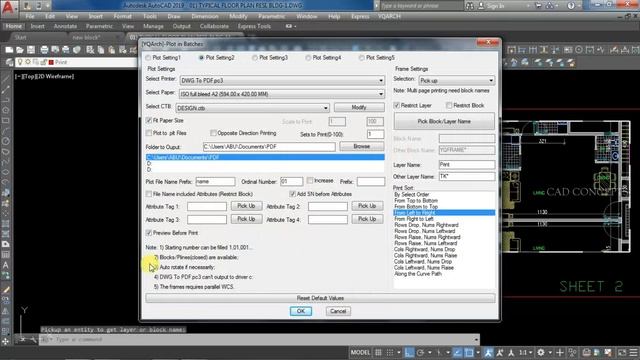Image resolution: width=640 pixels, height=360 pixels.
Task: Click the Sign In user icon
Action: tap(481, 6)
